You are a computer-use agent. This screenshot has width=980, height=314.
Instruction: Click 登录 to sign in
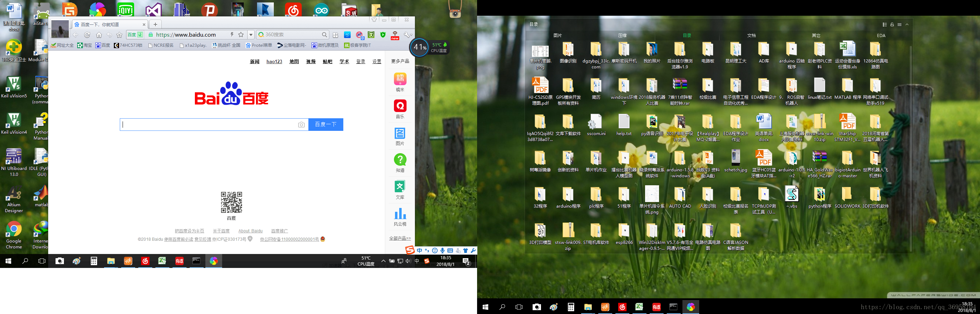pyautogui.click(x=361, y=62)
